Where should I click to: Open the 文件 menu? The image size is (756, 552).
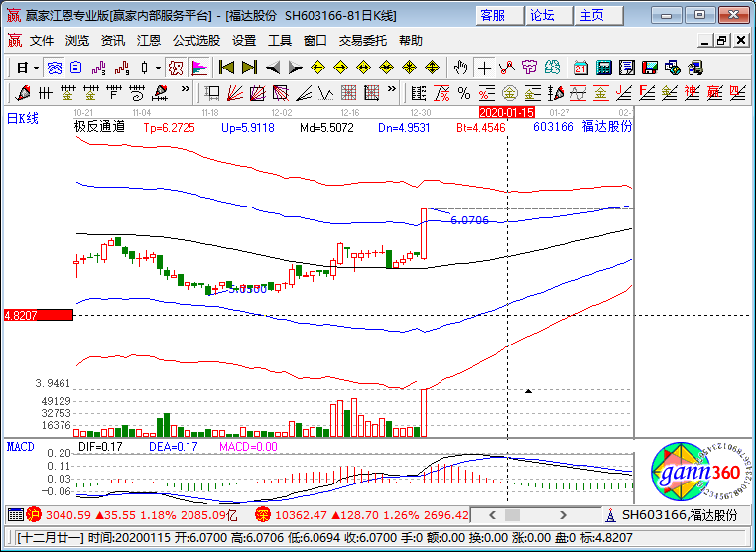(42, 41)
